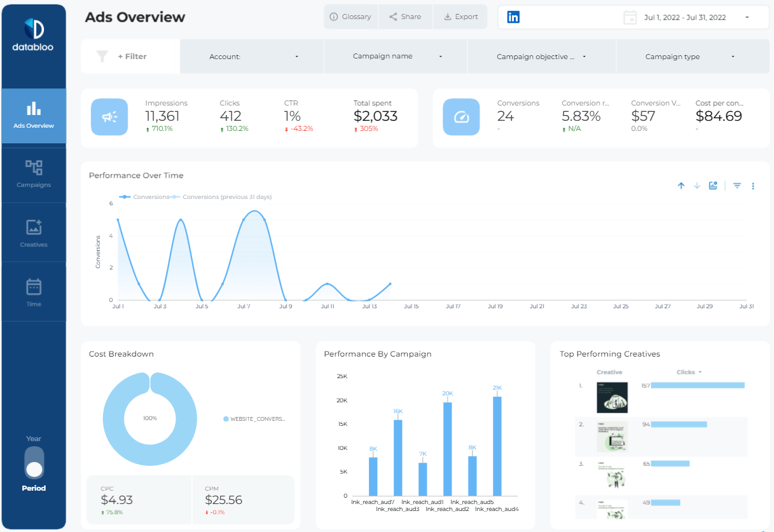Click the funnel Filter icon
The height and width of the screenshot is (532, 774).
pos(102,57)
